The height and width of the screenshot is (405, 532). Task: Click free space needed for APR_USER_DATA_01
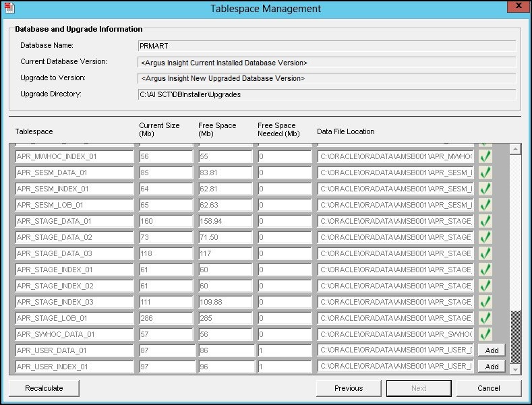pos(285,350)
